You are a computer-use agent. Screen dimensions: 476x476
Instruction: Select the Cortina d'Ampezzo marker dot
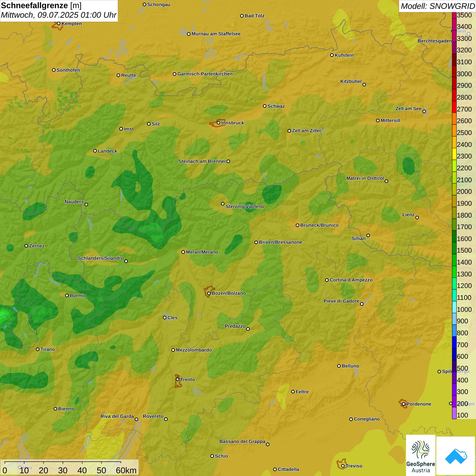point(327,280)
